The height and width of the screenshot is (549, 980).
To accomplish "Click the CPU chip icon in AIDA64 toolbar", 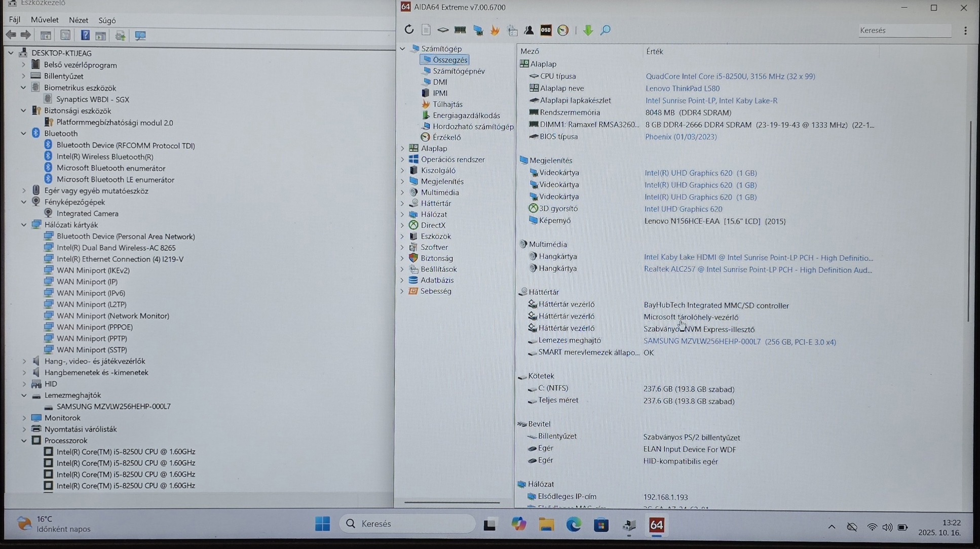I will click(x=443, y=30).
